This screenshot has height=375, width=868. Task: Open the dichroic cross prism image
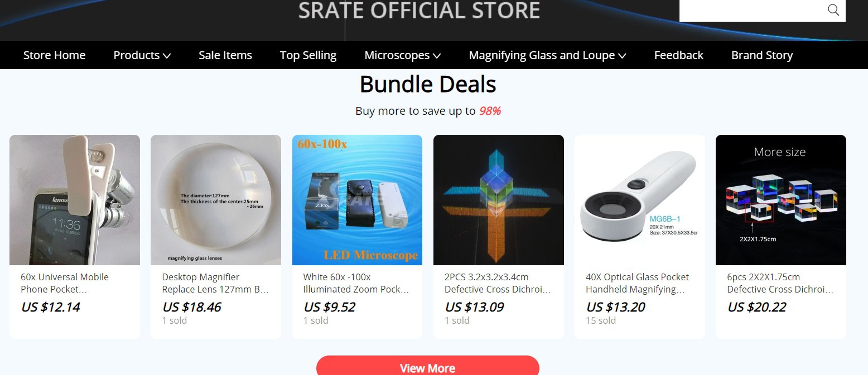coord(499,200)
